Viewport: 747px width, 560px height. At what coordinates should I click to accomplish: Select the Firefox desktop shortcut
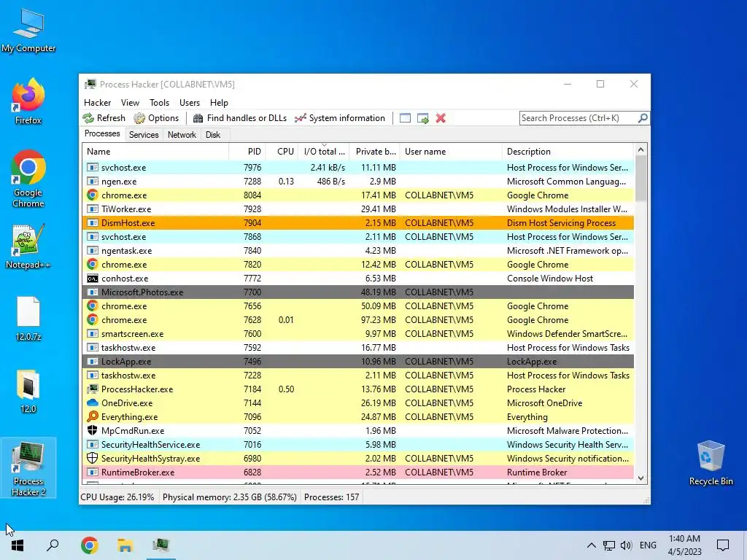[x=28, y=101]
